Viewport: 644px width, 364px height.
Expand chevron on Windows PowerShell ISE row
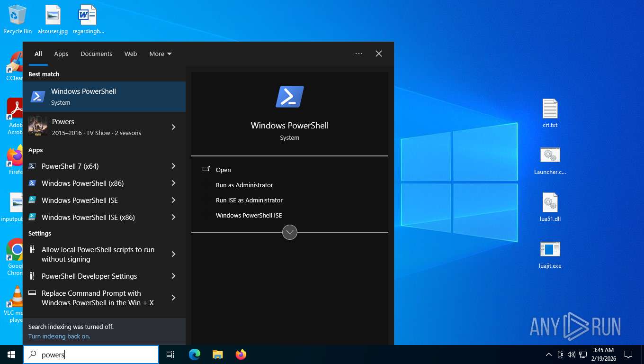pyautogui.click(x=174, y=200)
